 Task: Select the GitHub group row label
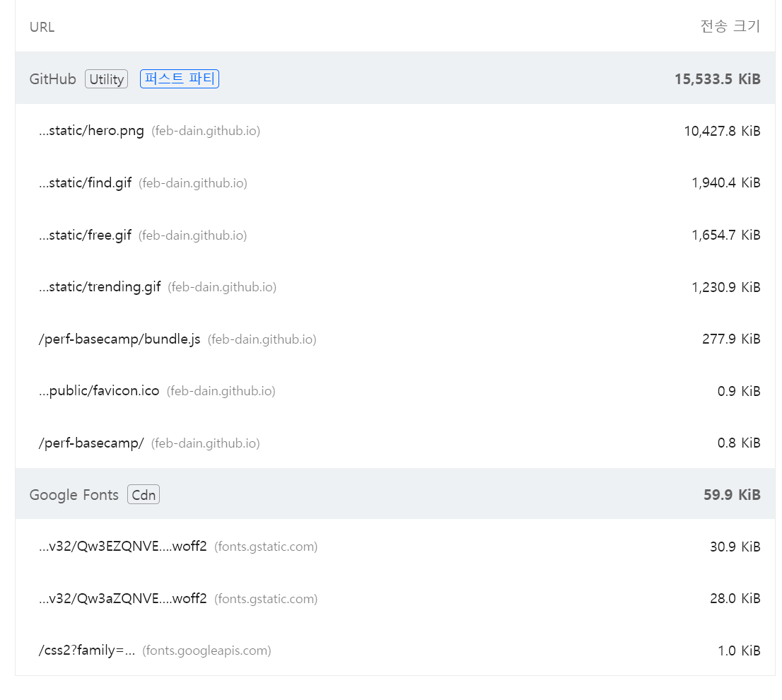pyautogui.click(x=53, y=78)
